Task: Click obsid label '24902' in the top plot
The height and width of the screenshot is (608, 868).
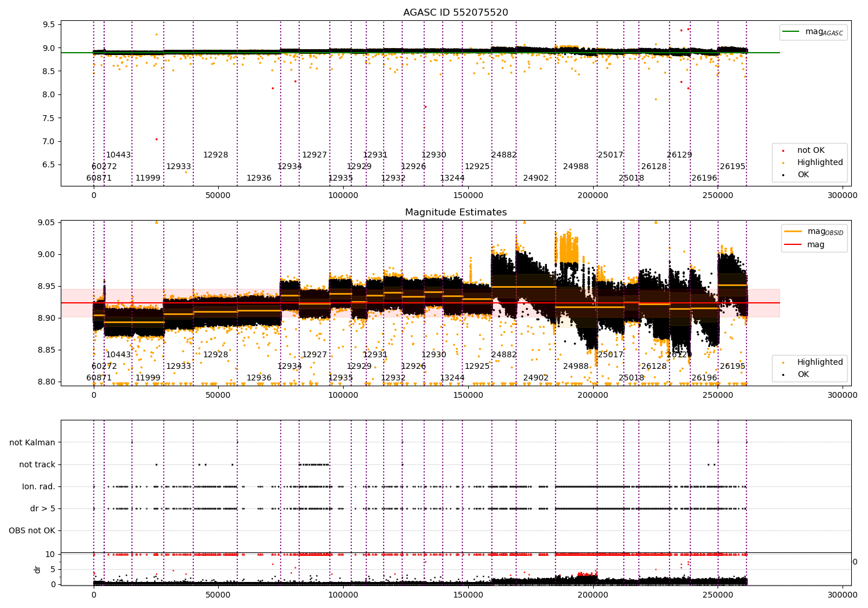Action: point(536,178)
